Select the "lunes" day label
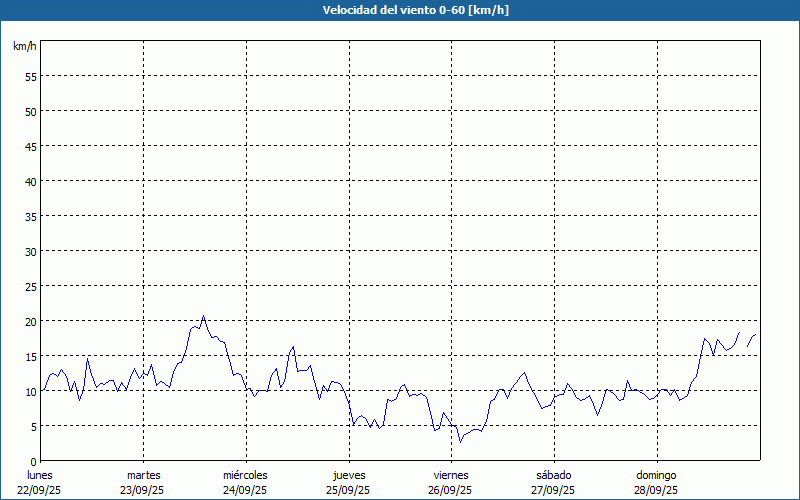This screenshot has height=500, width=800. pos(40,475)
